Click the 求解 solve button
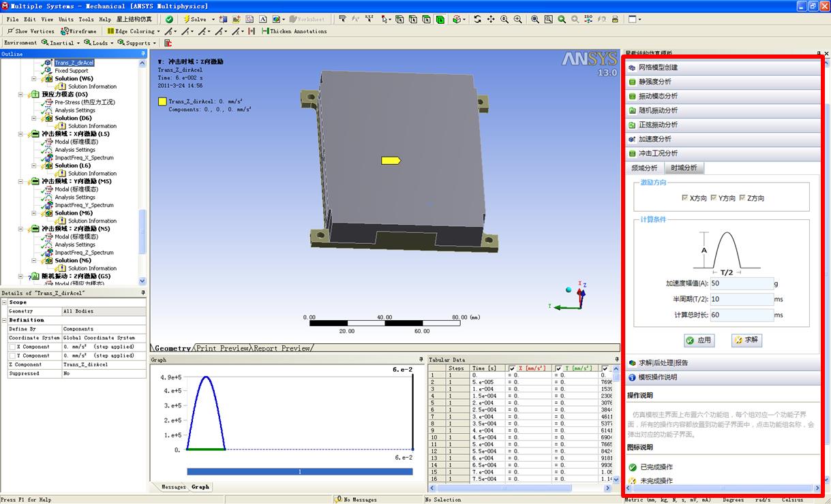Screen dimensions: 831x504 tap(746, 340)
